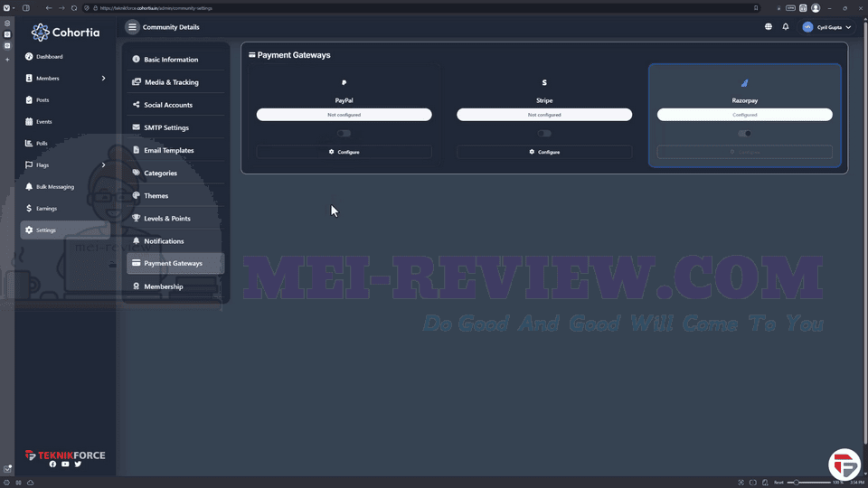
Task: Click the Polls chart icon
Action: pos(29,144)
